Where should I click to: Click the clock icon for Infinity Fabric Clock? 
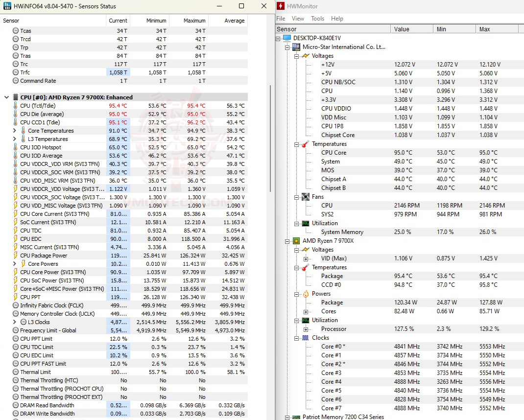(x=15, y=305)
